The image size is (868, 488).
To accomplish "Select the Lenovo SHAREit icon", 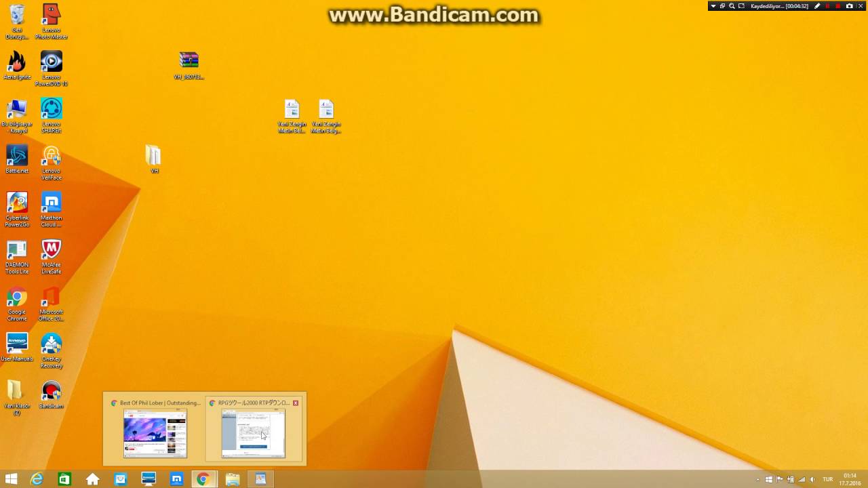I will [x=52, y=115].
